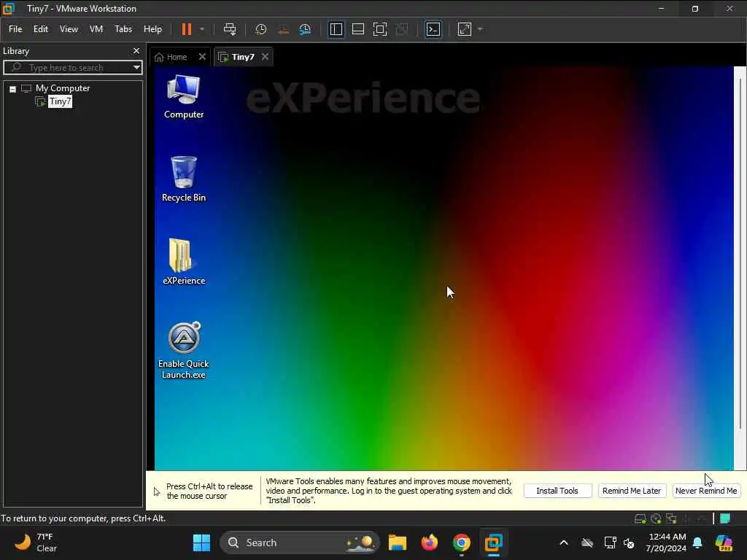Open the weather widget showing 71°F
The width and height of the screenshot is (747, 560).
click(36, 542)
